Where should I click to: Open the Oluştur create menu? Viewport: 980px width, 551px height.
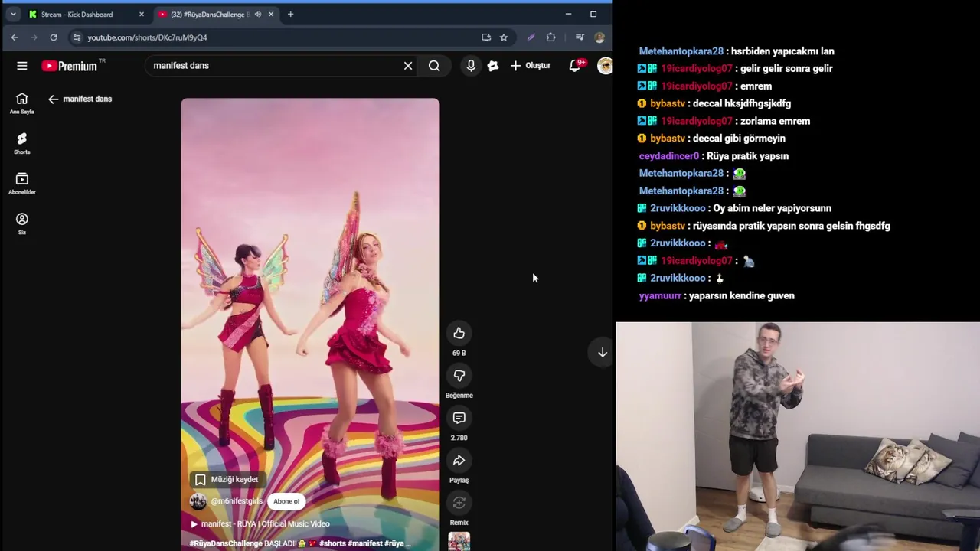[x=530, y=66]
